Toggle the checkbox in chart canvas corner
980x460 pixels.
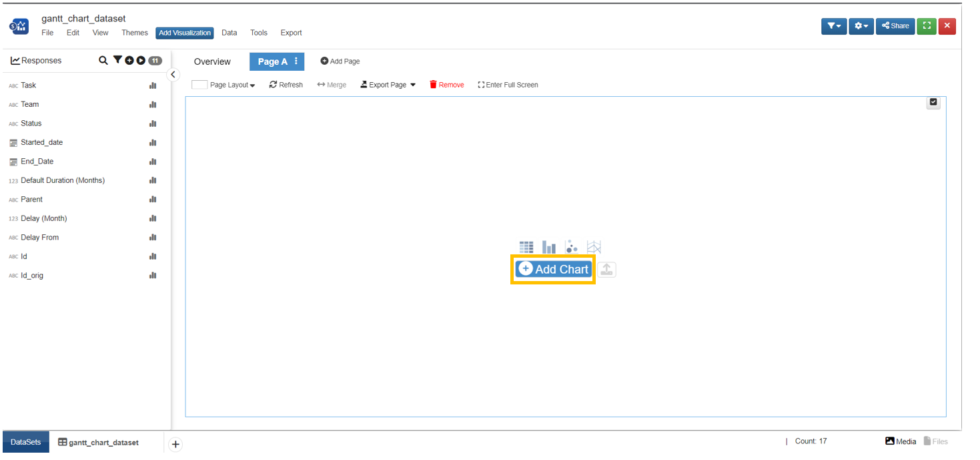point(933,103)
